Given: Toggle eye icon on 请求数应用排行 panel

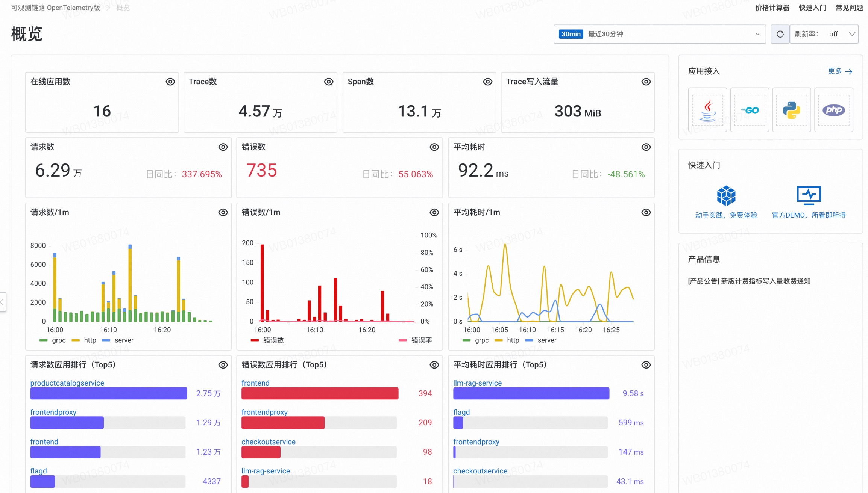Looking at the screenshot, I should tap(223, 365).
